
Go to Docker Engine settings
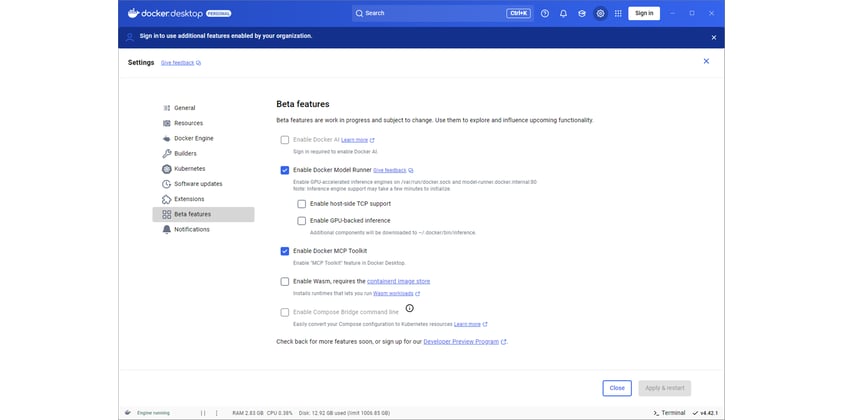(x=203, y=138)
